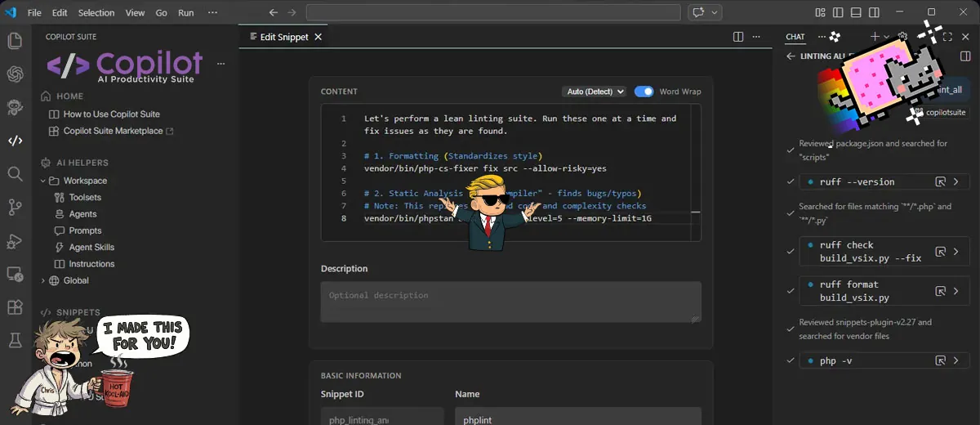Toggle the primary side bar layout icon

[x=837, y=12]
